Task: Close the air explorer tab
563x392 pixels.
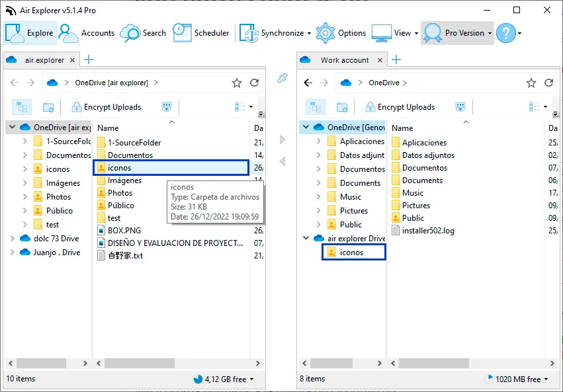Action: click(x=72, y=60)
